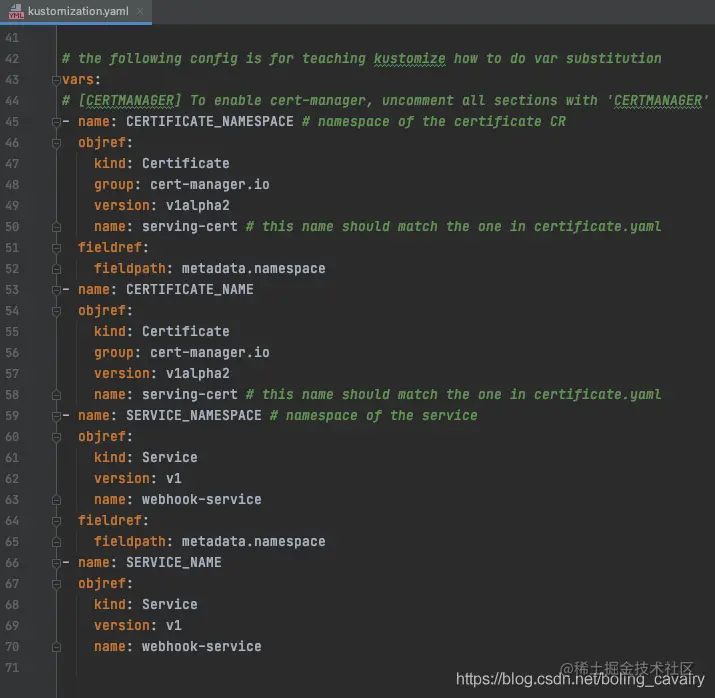Collapse the CERTIFICATE_NAMESPACE list item fold on line 45

[x=56, y=122]
